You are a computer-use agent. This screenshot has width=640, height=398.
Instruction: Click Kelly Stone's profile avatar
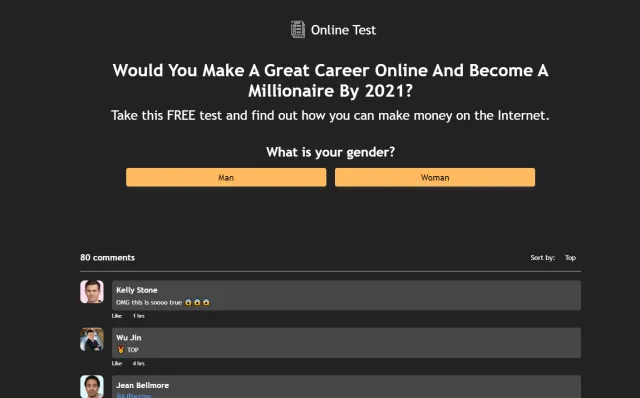point(92,291)
